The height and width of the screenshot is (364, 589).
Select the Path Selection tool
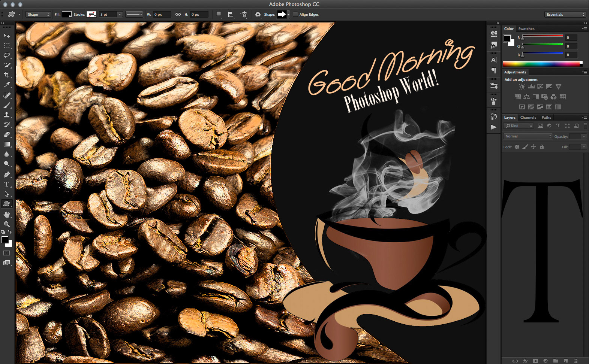[6, 194]
